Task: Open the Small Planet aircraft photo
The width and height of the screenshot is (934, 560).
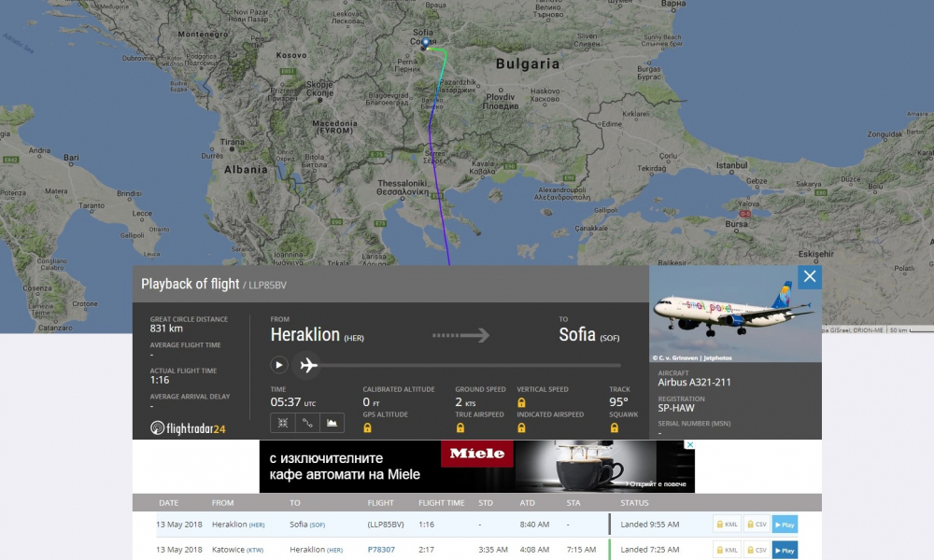Action: tap(735, 314)
